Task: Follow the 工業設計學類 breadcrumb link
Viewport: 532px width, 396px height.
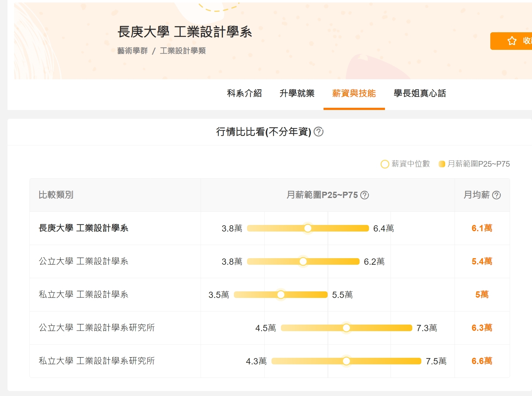Action: (183, 51)
